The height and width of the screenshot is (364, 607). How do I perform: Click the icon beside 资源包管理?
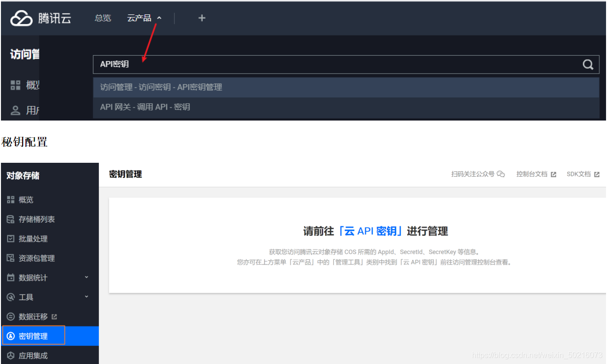click(x=11, y=258)
